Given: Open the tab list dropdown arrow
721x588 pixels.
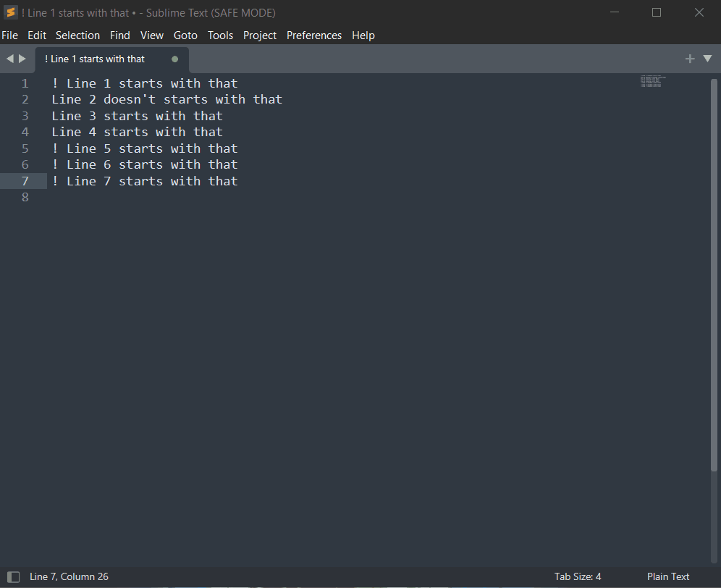Looking at the screenshot, I should pyautogui.click(x=708, y=59).
